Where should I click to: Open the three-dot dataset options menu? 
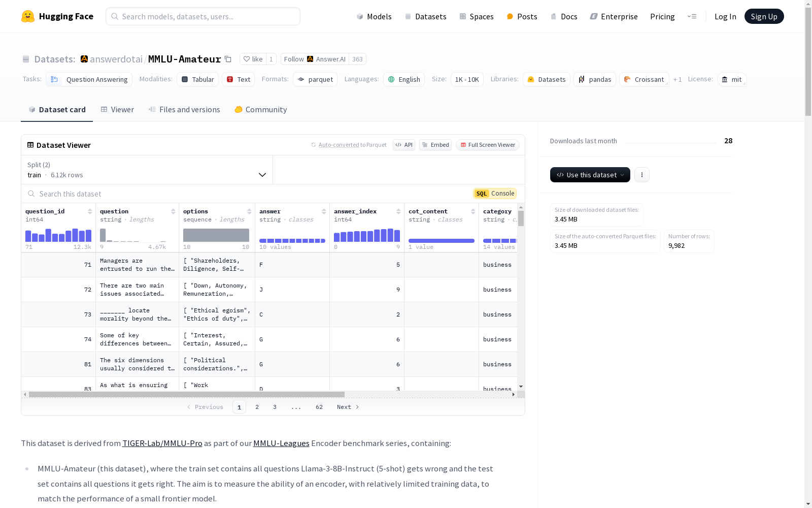pos(642,175)
